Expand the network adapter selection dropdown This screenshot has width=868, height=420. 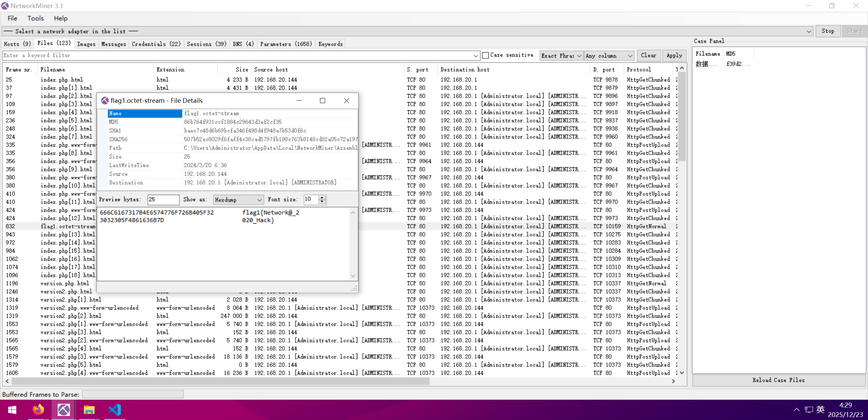809,31
